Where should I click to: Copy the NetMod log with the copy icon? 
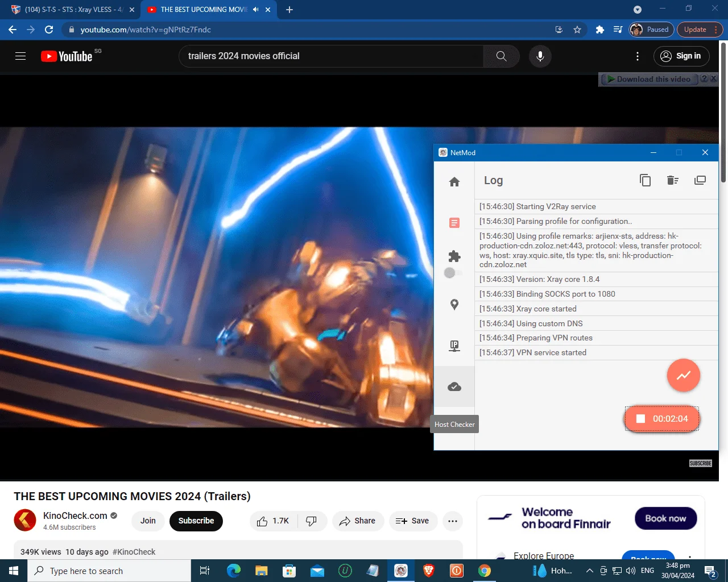tap(645, 180)
